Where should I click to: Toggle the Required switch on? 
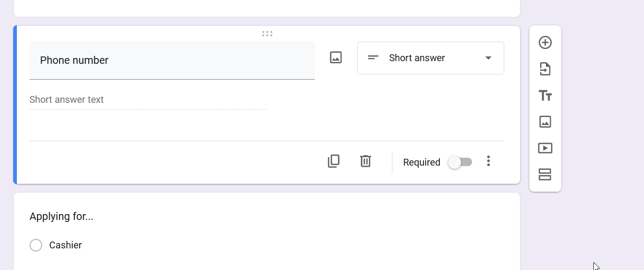(460, 162)
